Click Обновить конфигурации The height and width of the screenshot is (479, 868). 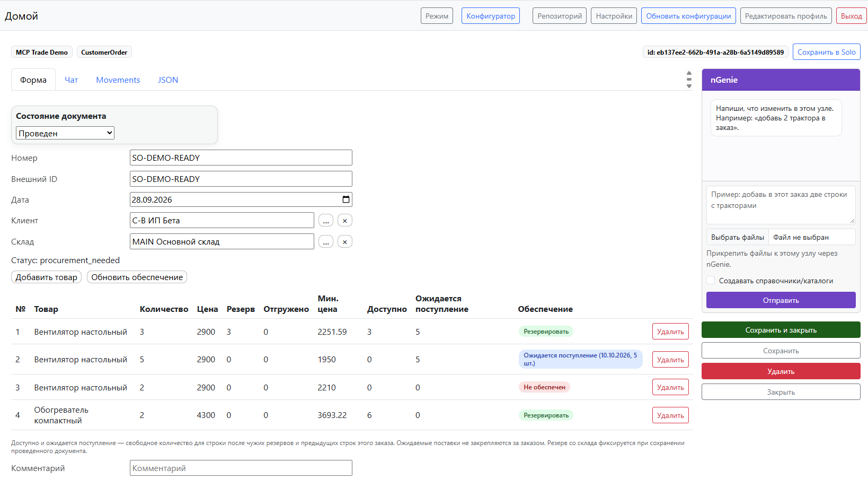688,16
